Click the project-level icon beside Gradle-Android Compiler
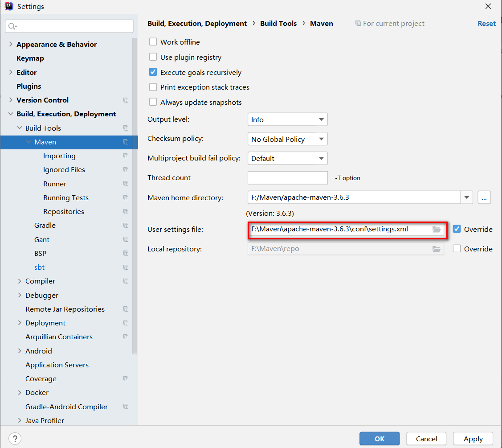Image resolution: width=502 pixels, height=448 pixels. 126,407
